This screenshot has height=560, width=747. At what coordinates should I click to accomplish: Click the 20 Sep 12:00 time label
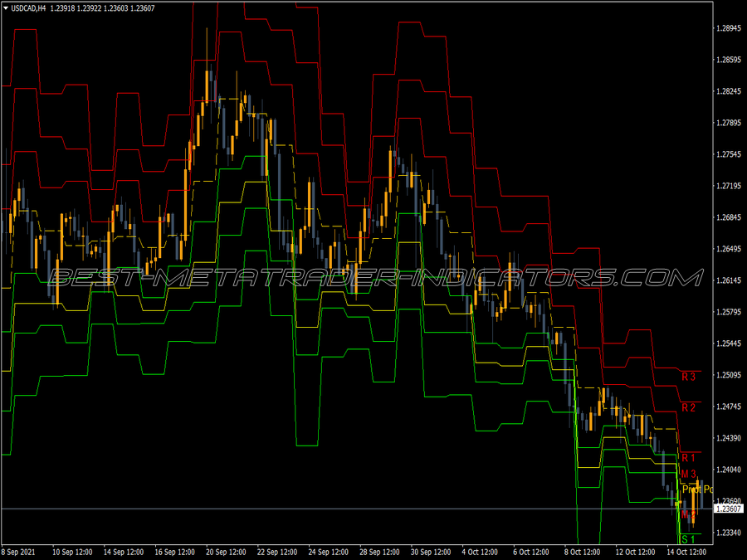tap(226, 552)
